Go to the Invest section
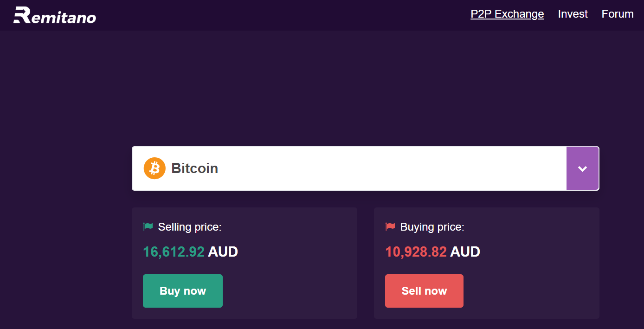 pos(573,14)
